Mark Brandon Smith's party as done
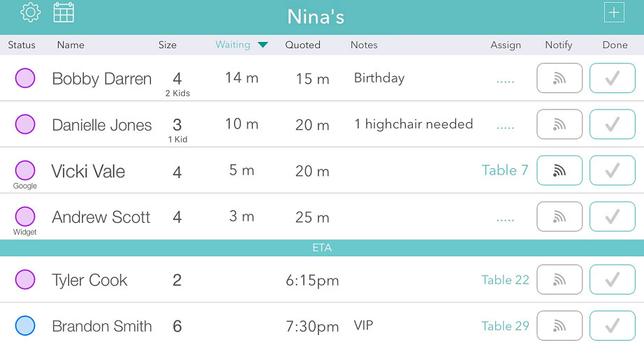 [x=613, y=326]
